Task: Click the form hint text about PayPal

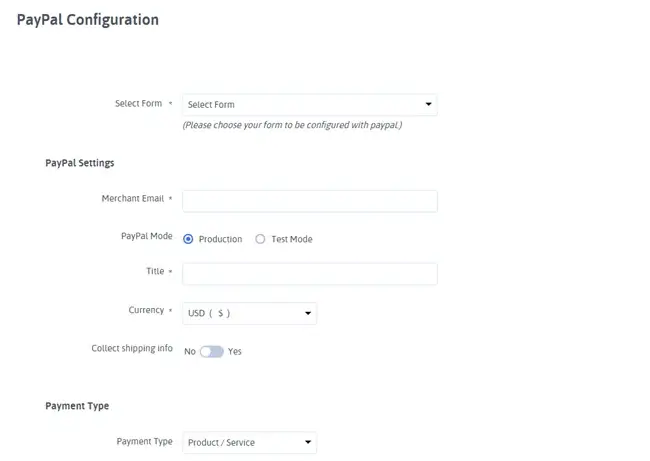Action: point(292,126)
